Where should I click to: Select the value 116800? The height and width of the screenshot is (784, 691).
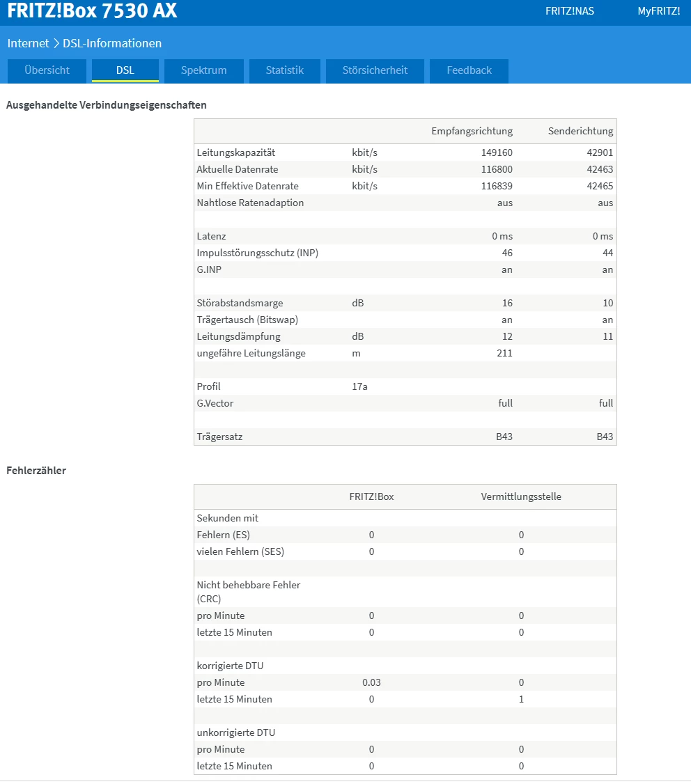point(497,169)
